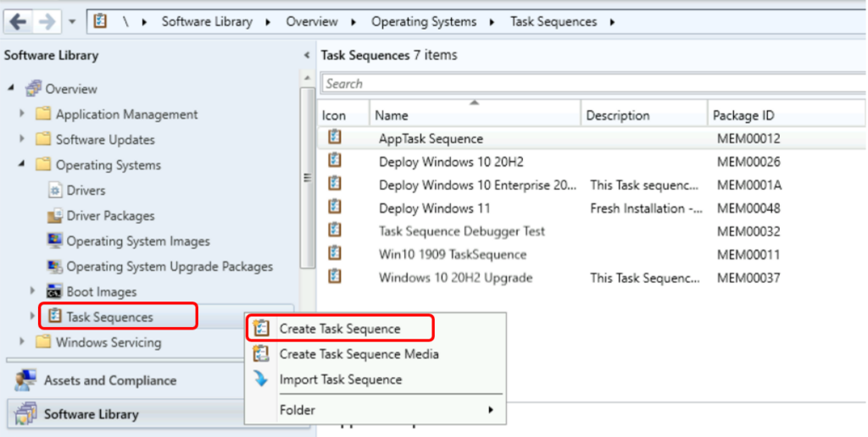
Task: Open the Software Library workspace
Action: pyautogui.click(x=91, y=414)
